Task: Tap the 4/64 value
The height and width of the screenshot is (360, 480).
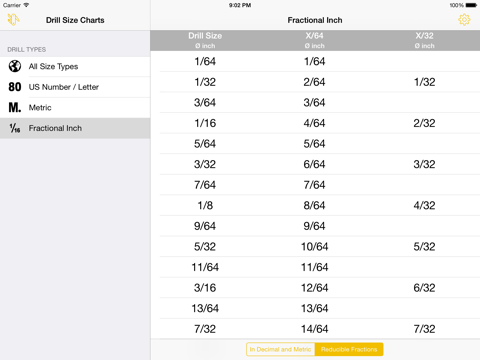Action: point(314,123)
